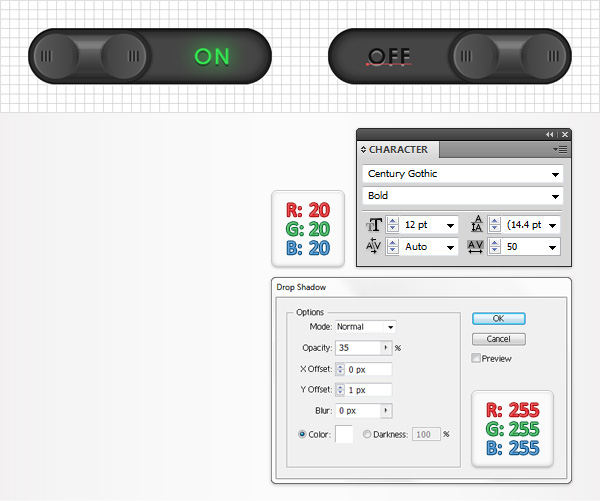The height and width of the screenshot is (501, 600).
Task: Click the kerning stepper arrows
Action: click(393, 246)
